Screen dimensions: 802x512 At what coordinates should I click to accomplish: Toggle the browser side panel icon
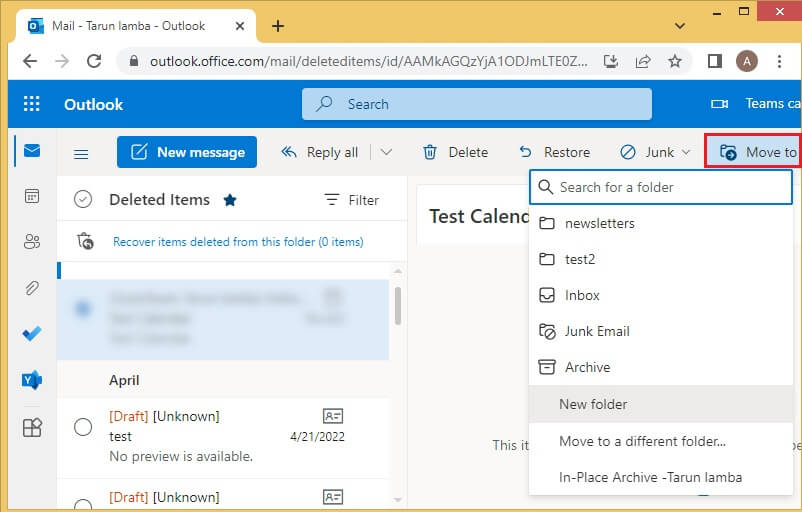[x=715, y=61]
